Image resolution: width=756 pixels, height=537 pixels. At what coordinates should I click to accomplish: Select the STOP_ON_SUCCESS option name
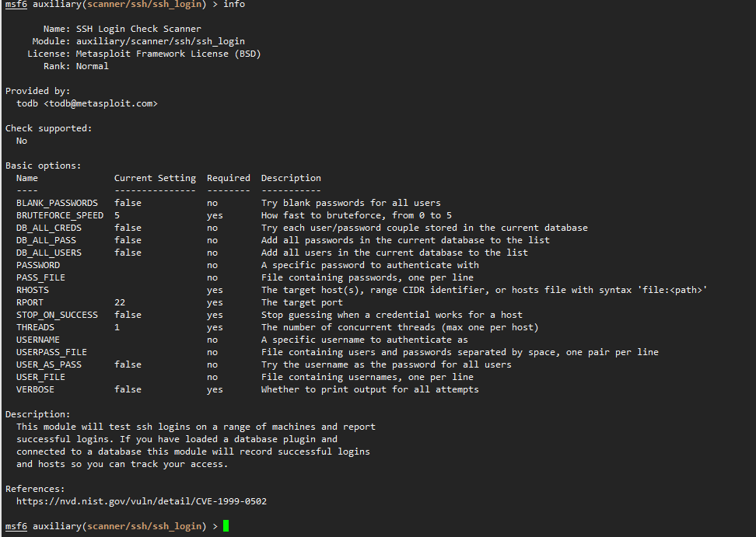(57, 315)
